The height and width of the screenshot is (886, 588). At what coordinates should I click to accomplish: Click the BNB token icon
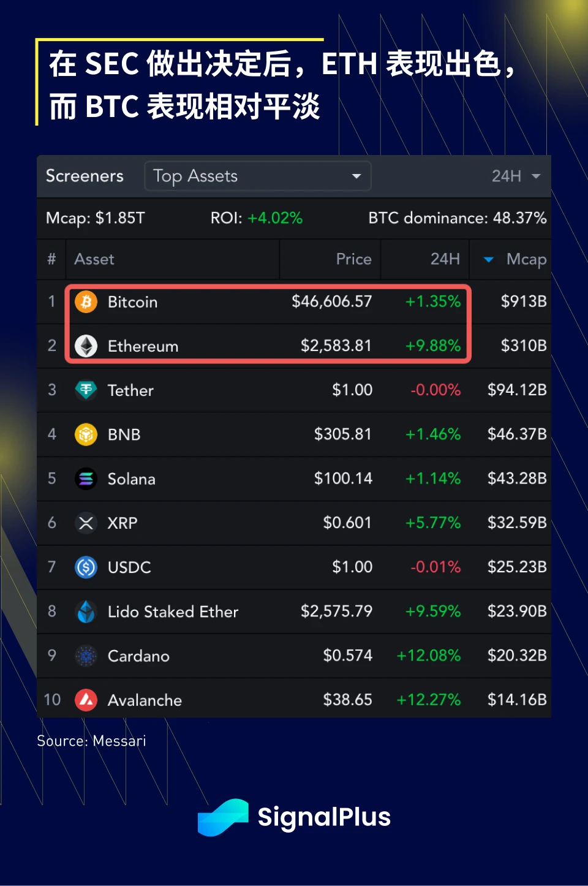tap(86, 434)
